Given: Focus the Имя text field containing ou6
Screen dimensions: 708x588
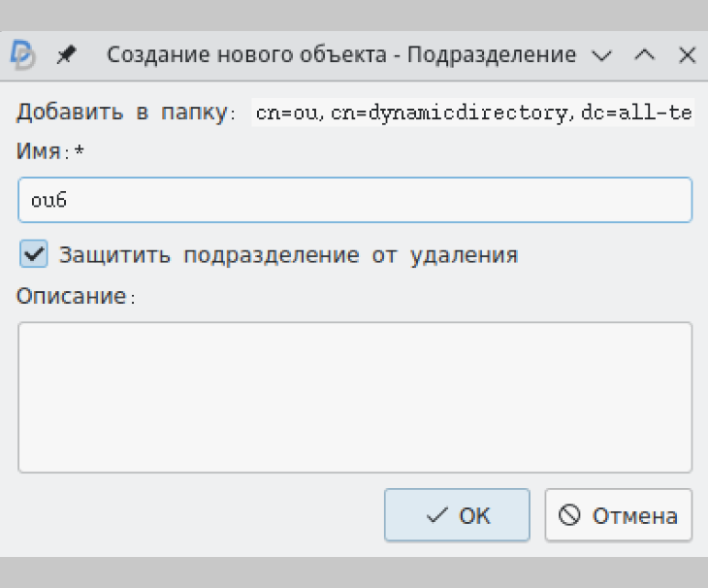Looking at the screenshot, I should [x=354, y=200].
